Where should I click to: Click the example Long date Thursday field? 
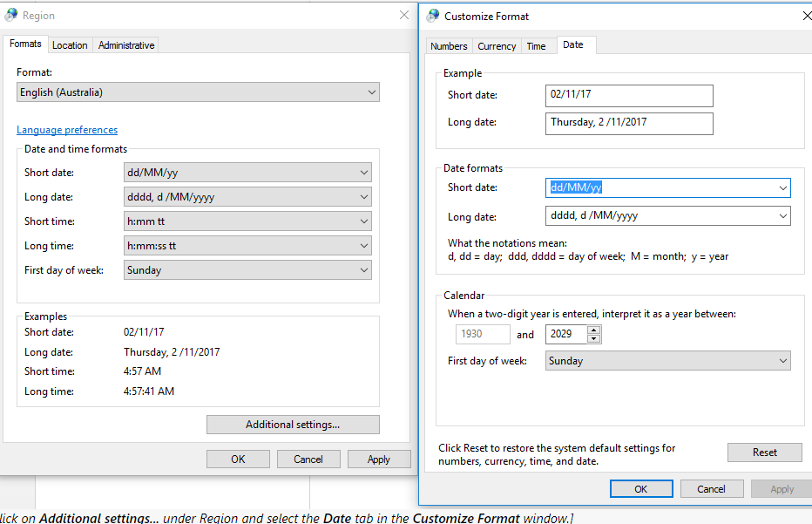click(629, 123)
